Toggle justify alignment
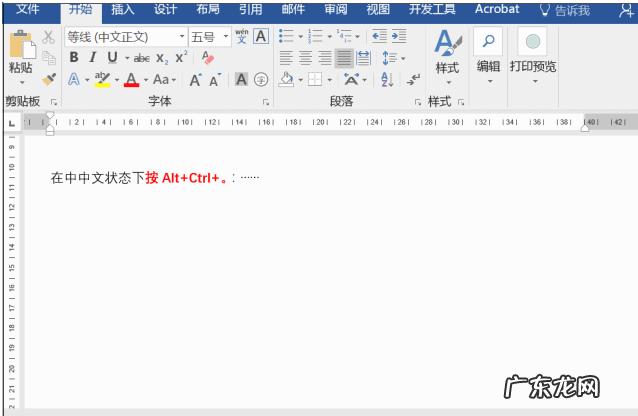This screenshot has height=416, width=638. tap(344, 58)
